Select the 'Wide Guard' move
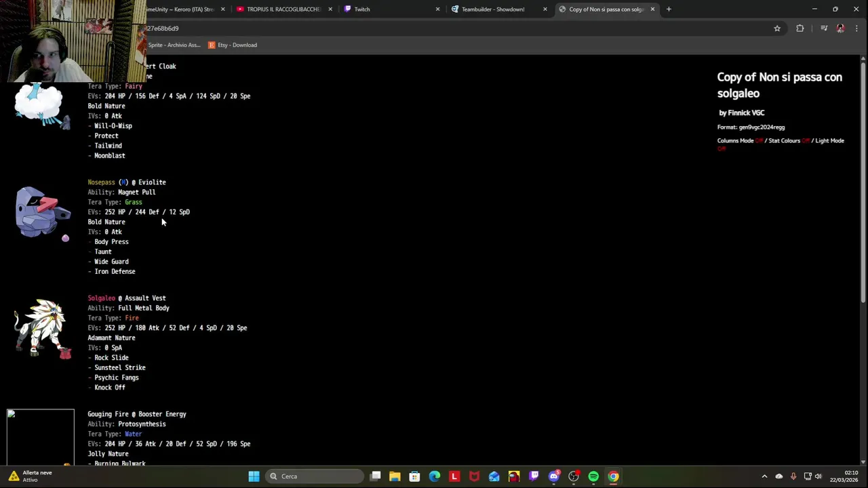 [x=111, y=262]
